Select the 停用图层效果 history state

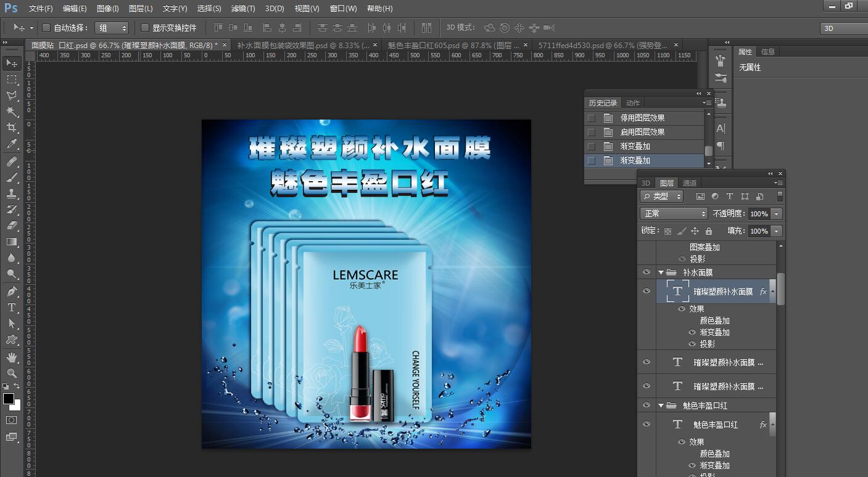[x=644, y=118]
